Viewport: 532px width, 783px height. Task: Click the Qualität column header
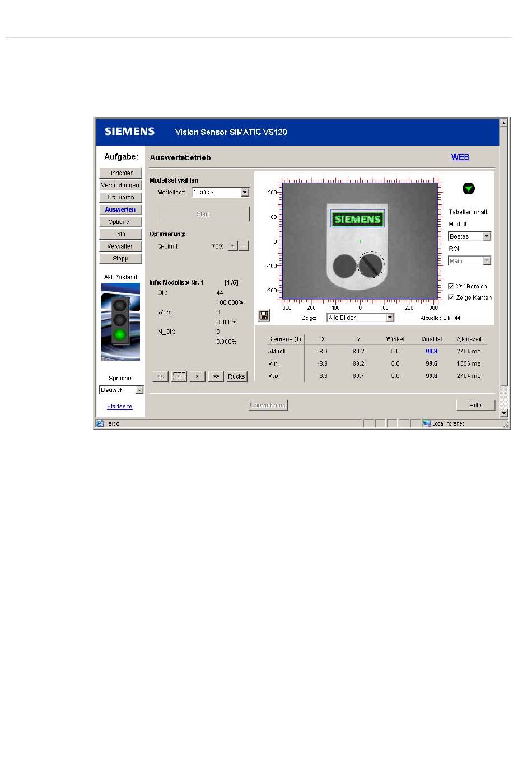click(432, 339)
